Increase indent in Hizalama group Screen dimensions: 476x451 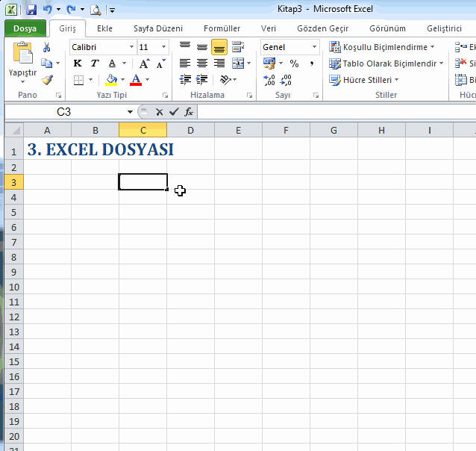[x=201, y=80]
